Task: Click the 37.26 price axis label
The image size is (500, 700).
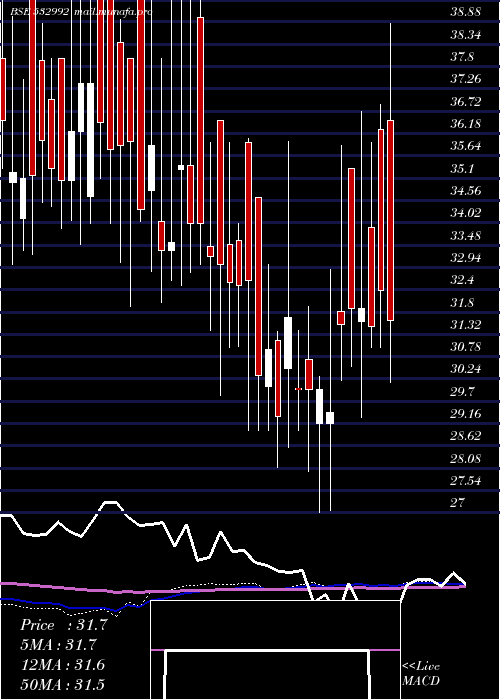Action: point(466,79)
